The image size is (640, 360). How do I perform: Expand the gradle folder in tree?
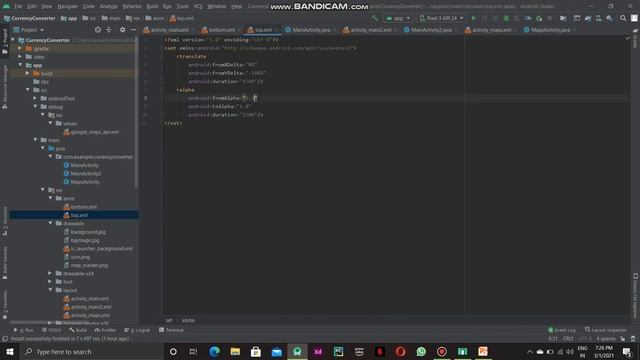(20, 48)
